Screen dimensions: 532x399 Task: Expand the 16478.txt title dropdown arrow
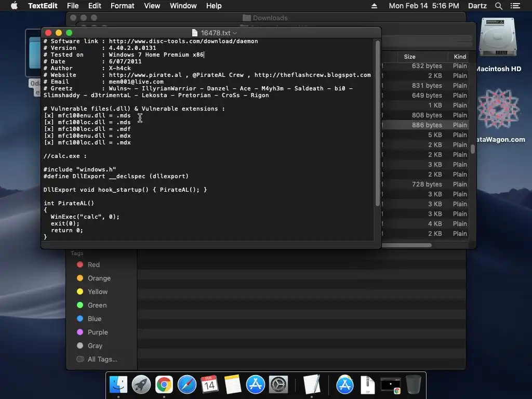click(x=235, y=33)
